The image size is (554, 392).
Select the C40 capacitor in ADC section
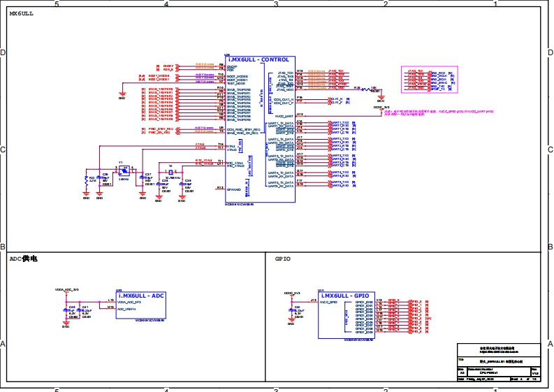66,311
